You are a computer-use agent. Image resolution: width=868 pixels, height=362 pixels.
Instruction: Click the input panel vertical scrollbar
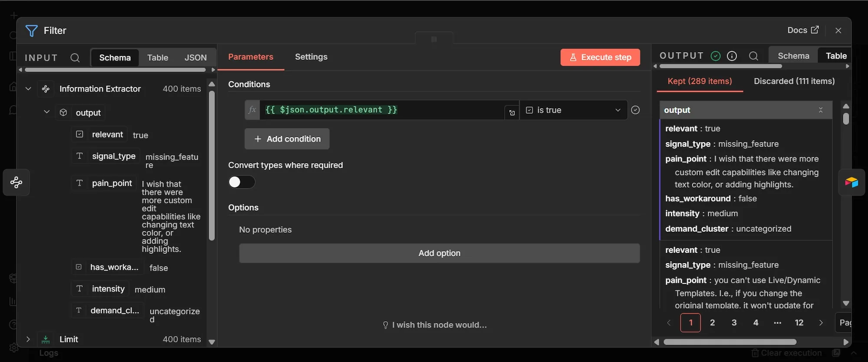pos(212,166)
